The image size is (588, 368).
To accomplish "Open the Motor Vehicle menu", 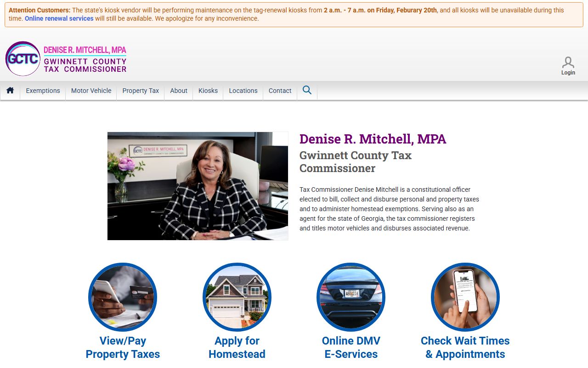I will tap(91, 91).
